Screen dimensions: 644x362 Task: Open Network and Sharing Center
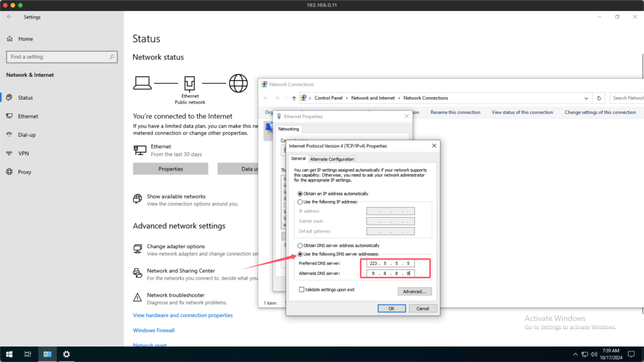[x=181, y=270]
